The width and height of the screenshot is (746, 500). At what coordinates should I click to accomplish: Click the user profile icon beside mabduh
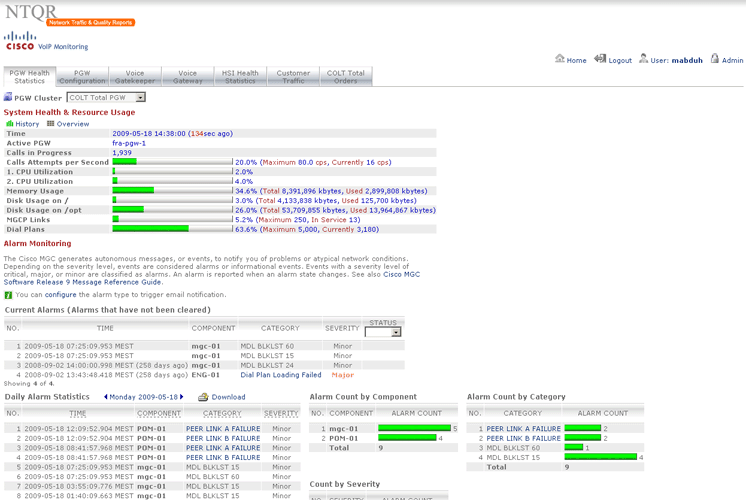(644, 59)
